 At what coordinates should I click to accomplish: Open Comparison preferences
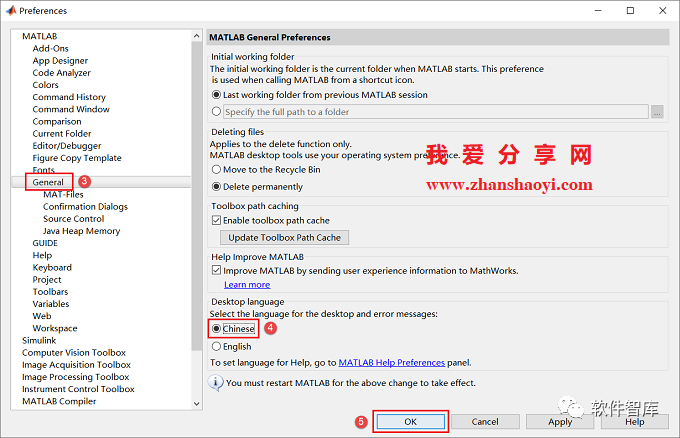pyautogui.click(x=57, y=121)
